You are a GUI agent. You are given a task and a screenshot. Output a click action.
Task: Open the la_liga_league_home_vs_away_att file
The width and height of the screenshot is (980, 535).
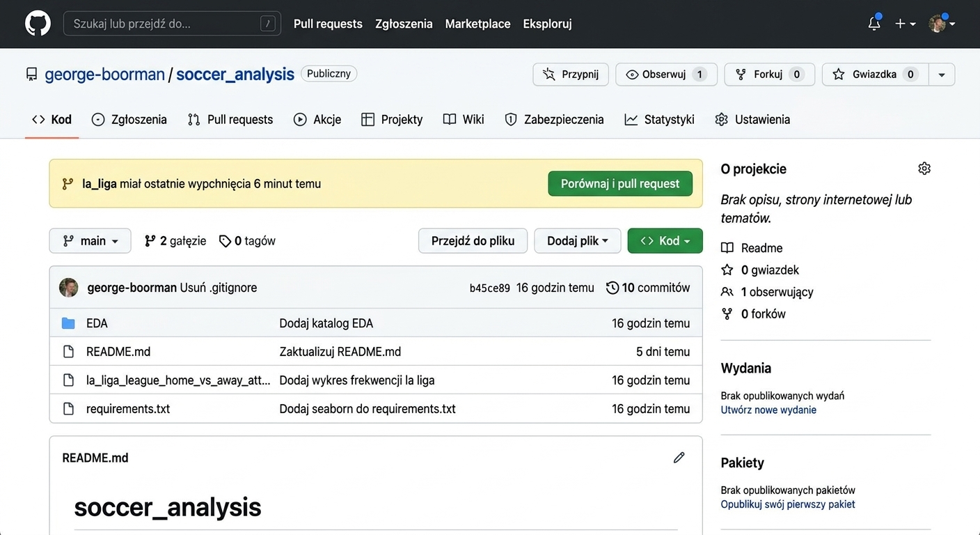[x=178, y=380]
